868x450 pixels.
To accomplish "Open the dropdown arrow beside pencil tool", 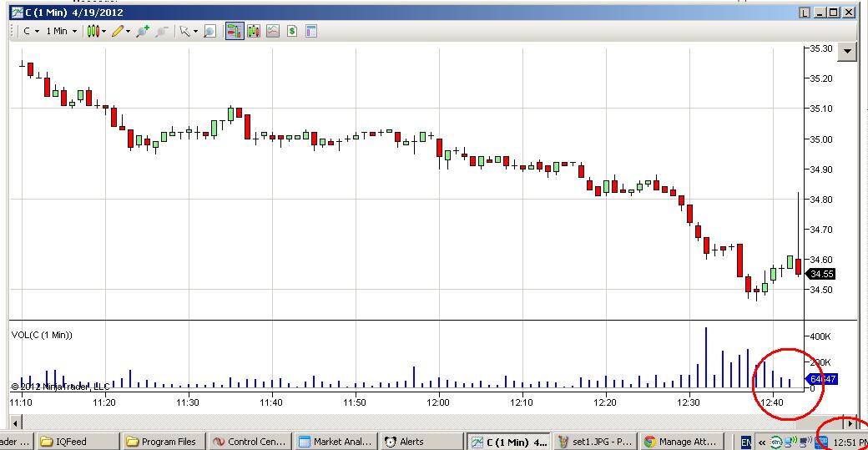I will coord(128,32).
